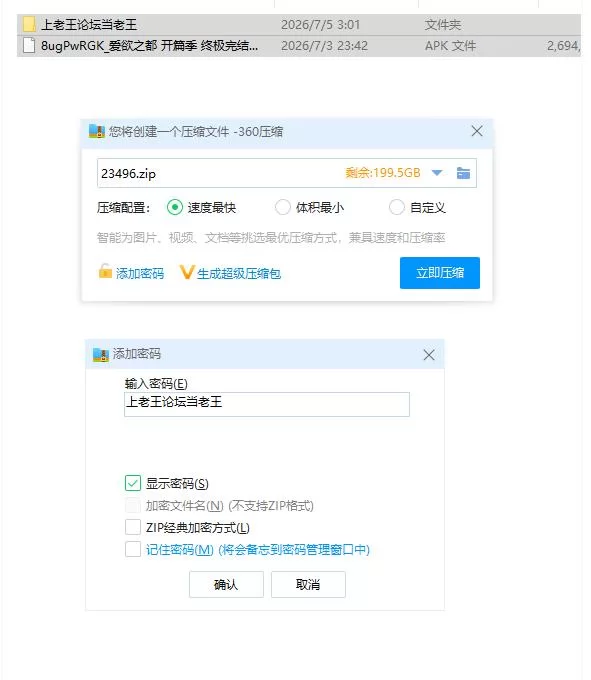
Task: Select the 体积最小 compression option
Action: [283, 207]
